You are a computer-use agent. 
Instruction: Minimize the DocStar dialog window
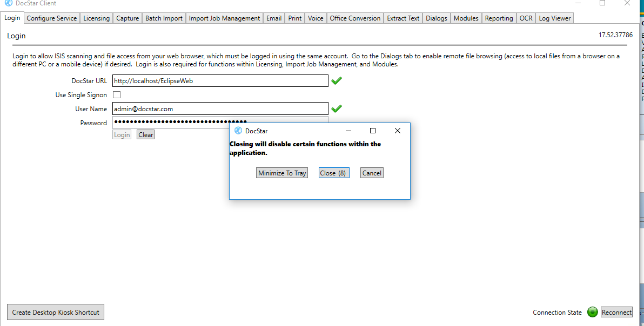(x=348, y=131)
